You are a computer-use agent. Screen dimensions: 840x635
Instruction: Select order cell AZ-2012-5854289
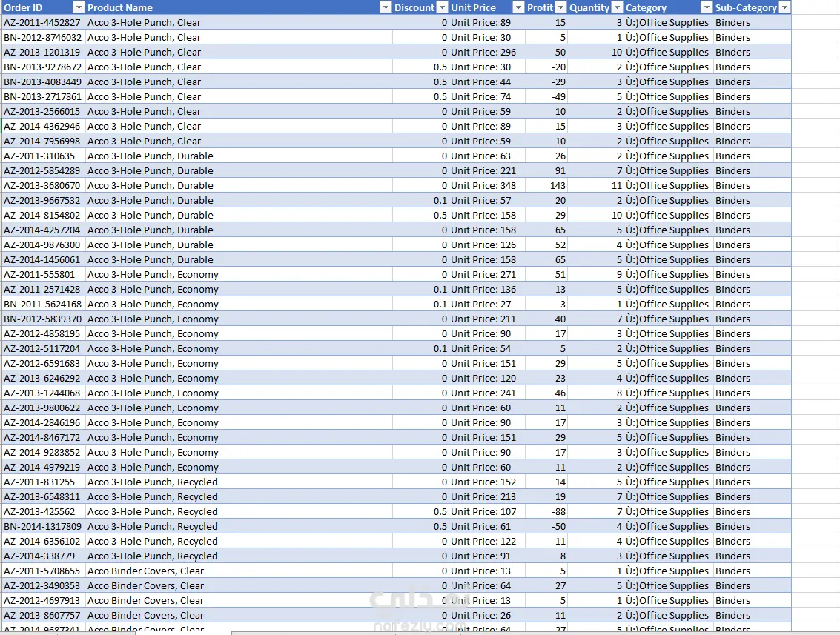pos(43,171)
